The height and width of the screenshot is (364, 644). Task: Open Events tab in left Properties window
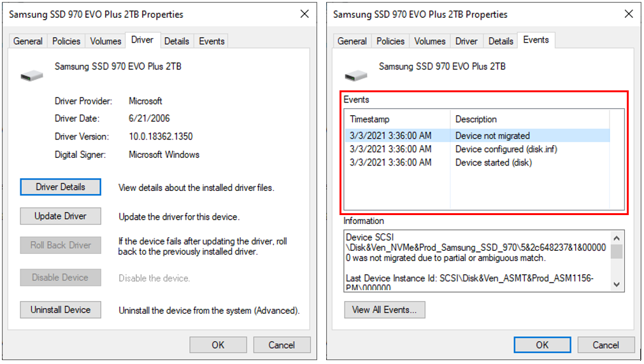pyautogui.click(x=211, y=41)
